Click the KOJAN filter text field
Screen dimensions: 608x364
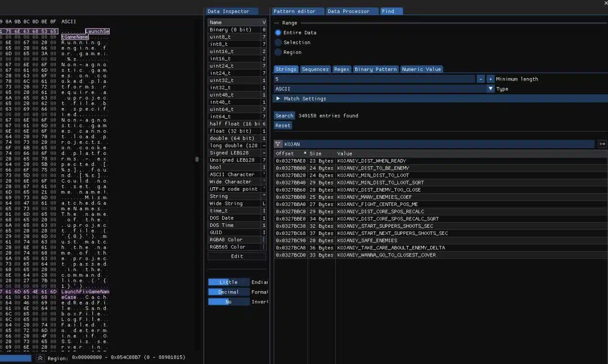(x=439, y=144)
